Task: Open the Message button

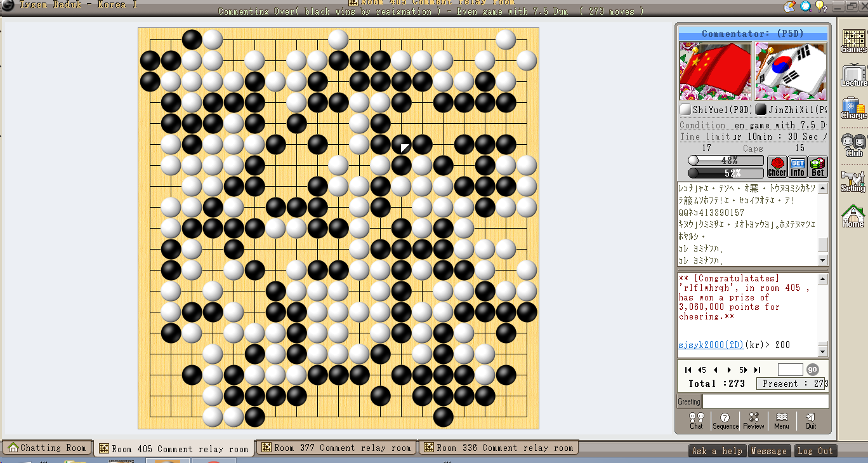Action: (768, 451)
